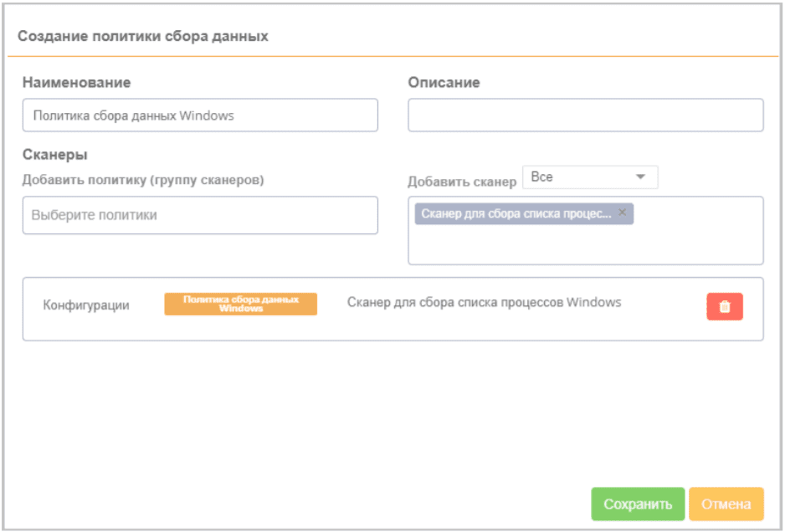Remove the selected scanner tag with its x
Image resolution: width=785 pixels, height=532 pixels.
622,212
